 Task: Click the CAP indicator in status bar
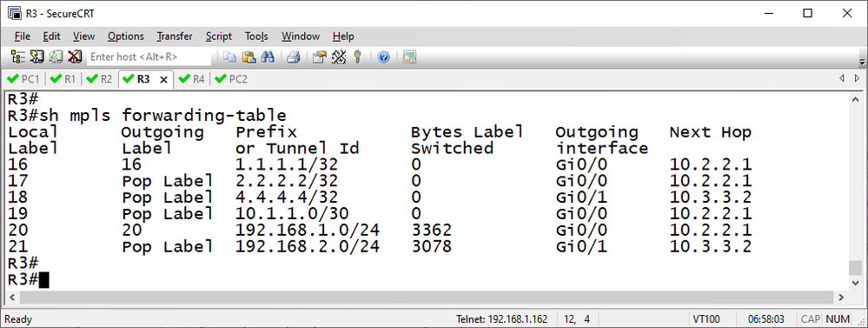point(810,319)
